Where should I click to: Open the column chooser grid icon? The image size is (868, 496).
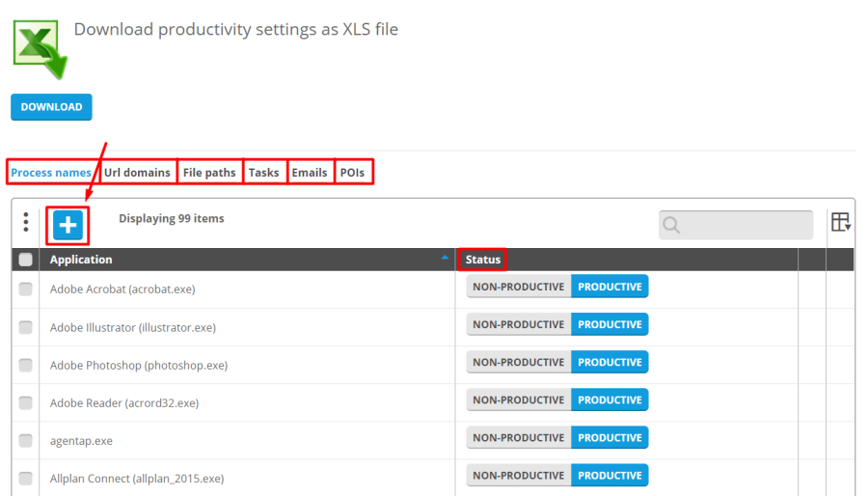840,222
